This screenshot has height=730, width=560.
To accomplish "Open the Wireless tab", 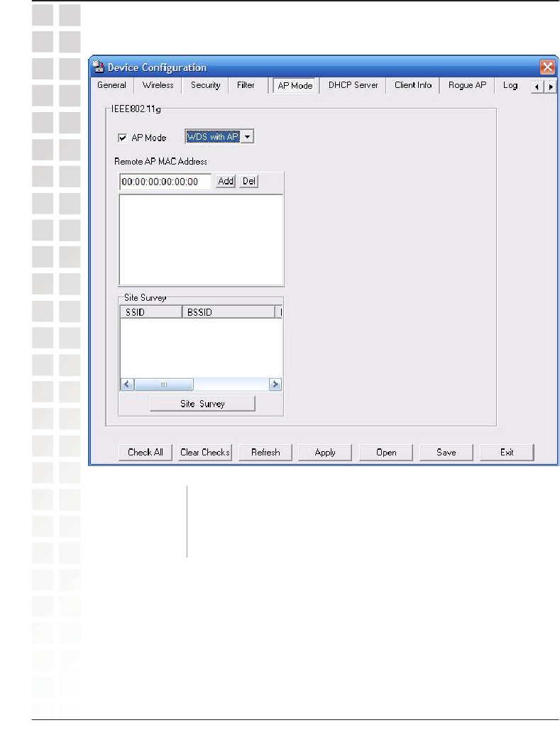I will (158, 85).
